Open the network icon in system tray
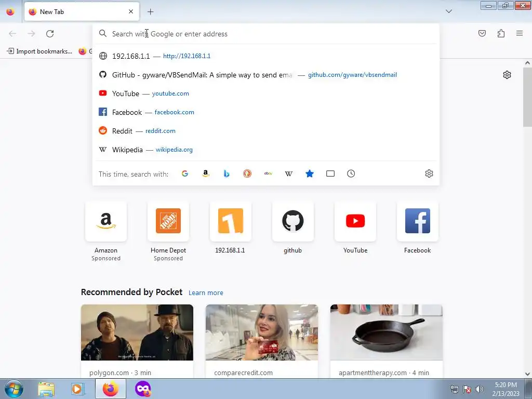Viewport: 532px width, 399px height. pos(454,389)
